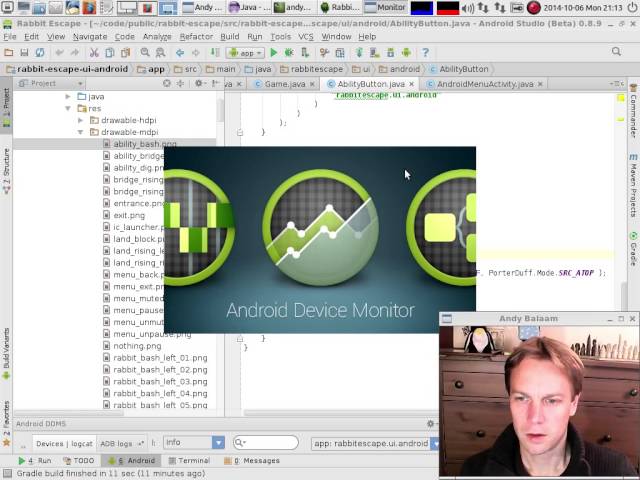The width and height of the screenshot is (640, 480).
Task: Click scroll from source target icon
Action: click(167, 83)
